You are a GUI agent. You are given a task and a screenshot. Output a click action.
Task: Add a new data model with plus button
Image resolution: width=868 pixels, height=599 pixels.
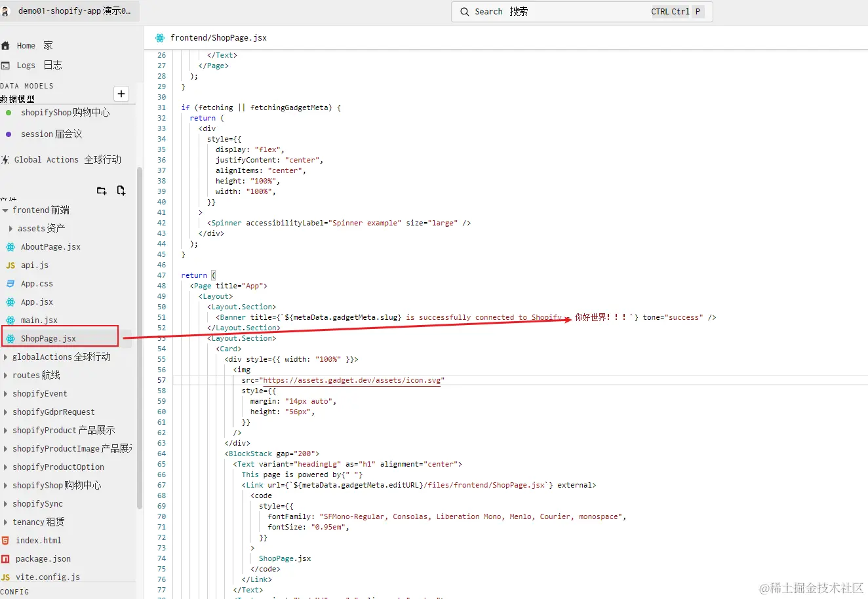click(x=121, y=94)
